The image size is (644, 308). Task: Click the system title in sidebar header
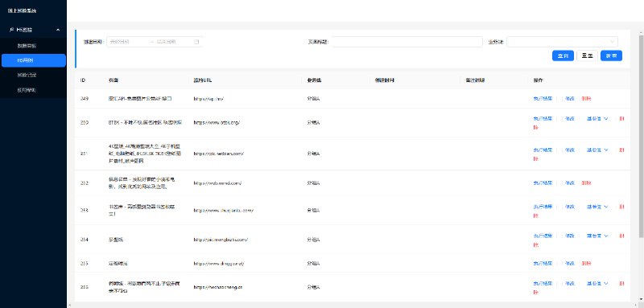click(x=23, y=10)
